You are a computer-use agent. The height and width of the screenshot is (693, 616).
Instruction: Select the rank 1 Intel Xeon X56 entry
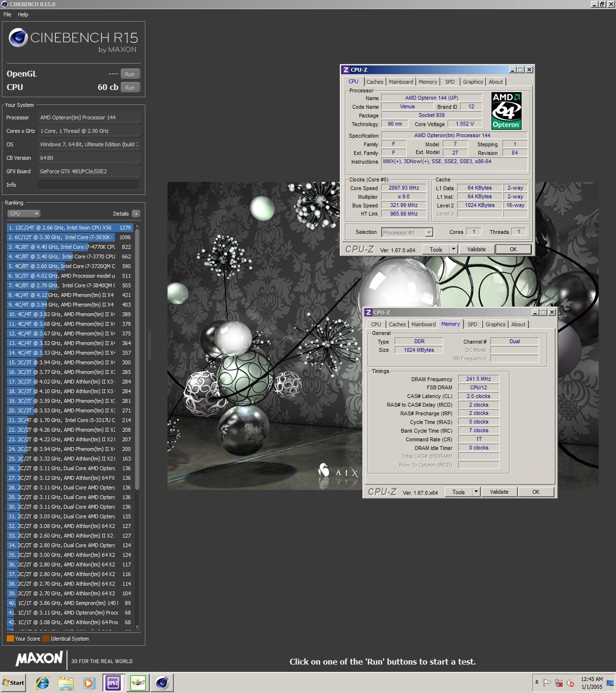pyautogui.click(x=70, y=228)
